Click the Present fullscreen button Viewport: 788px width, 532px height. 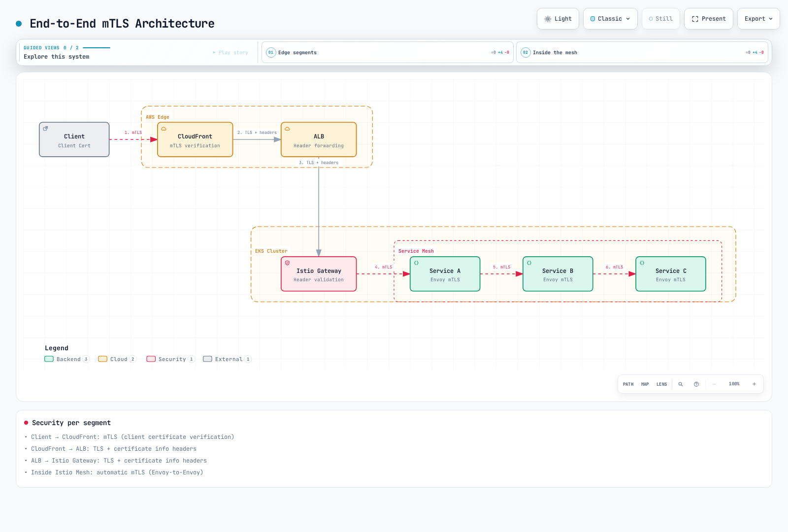click(709, 19)
